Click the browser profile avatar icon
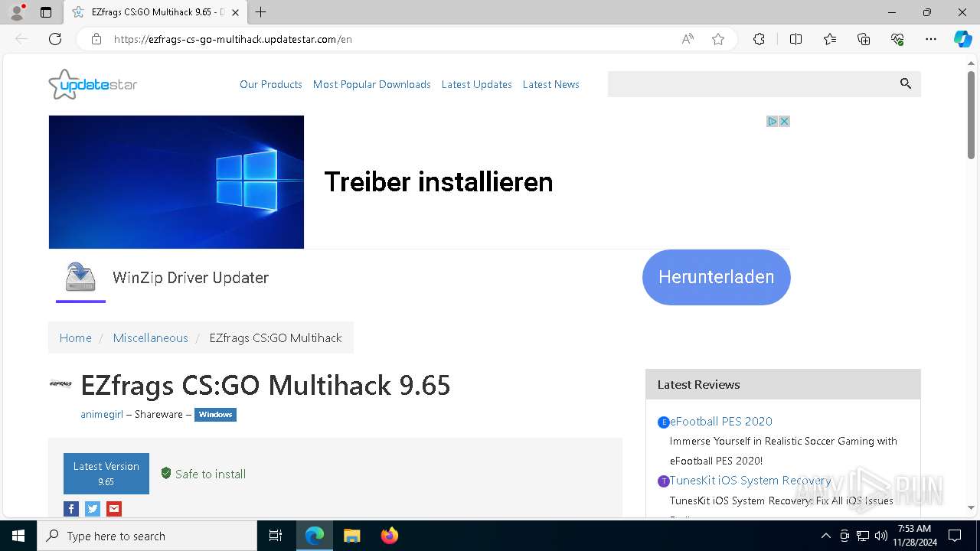This screenshot has width=980, height=551. 17,12
